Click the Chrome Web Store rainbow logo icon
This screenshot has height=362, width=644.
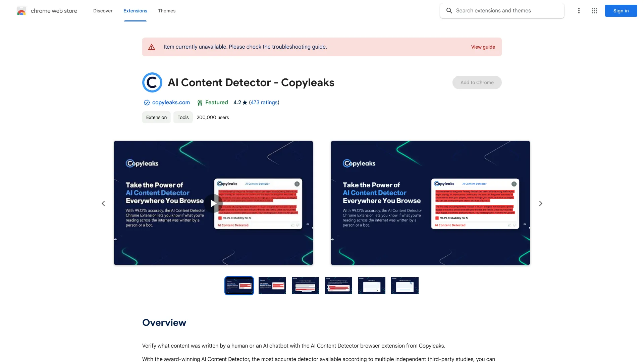(21, 11)
